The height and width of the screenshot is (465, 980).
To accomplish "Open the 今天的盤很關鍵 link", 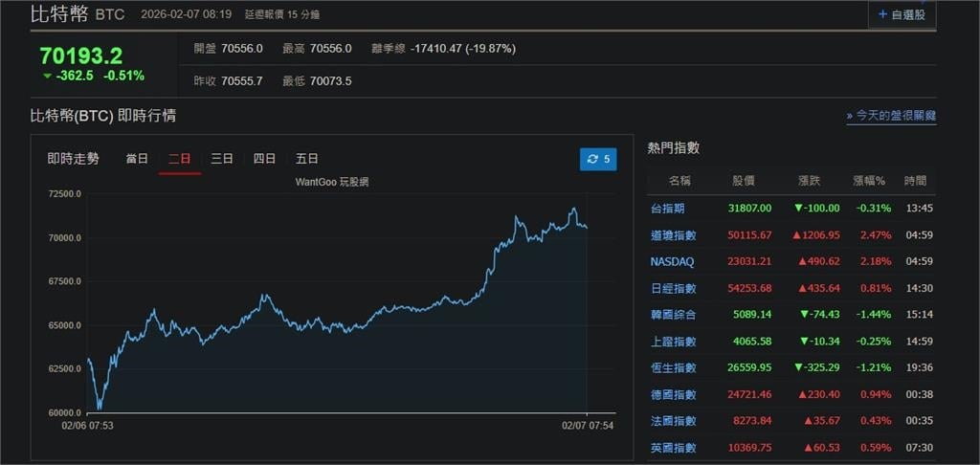I will pos(891,116).
